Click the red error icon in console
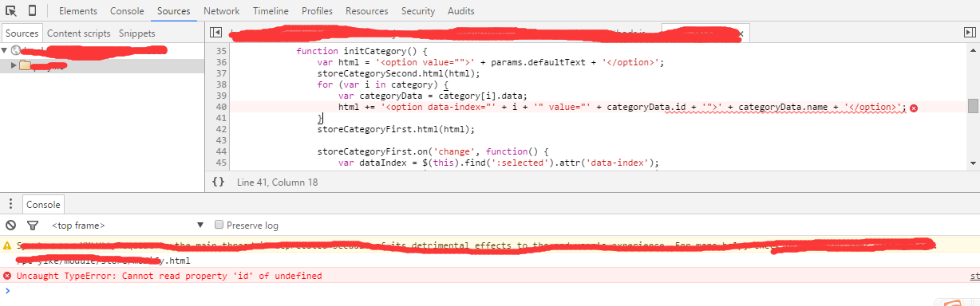980x306 pixels. pyautogui.click(x=8, y=276)
